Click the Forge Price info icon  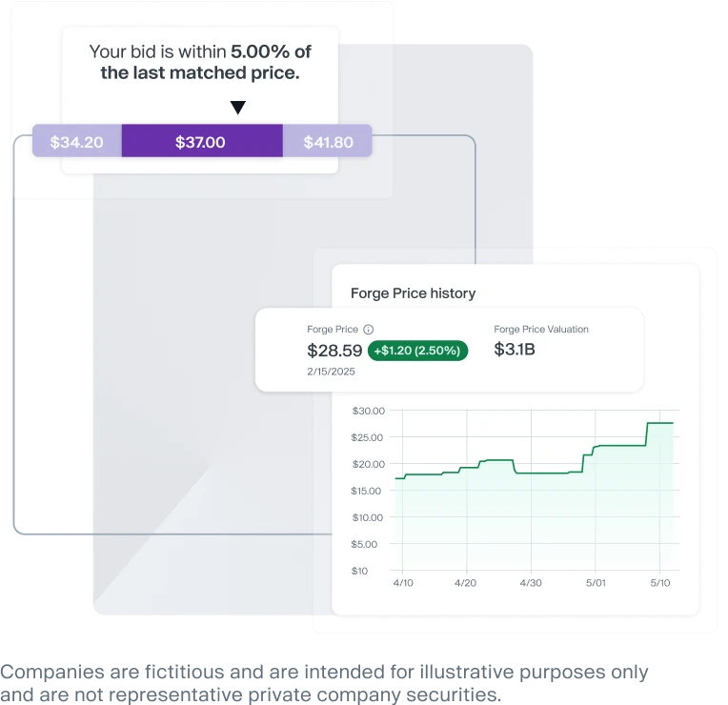pyautogui.click(x=368, y=330)
